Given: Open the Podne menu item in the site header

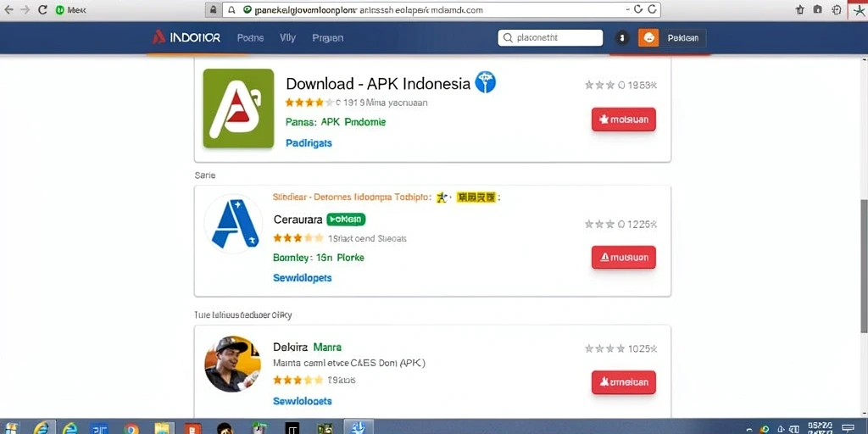Looking at the screenshot, I should coord(250,37).
